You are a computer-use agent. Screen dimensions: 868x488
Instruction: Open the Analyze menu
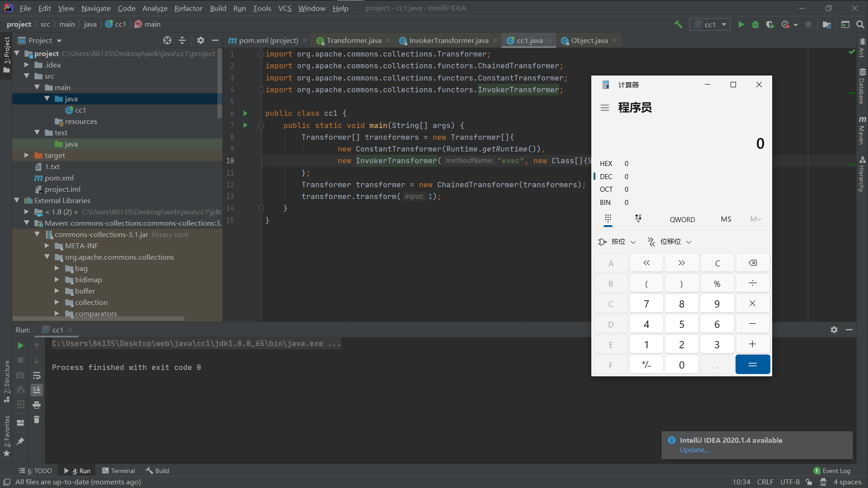[155, 8]
